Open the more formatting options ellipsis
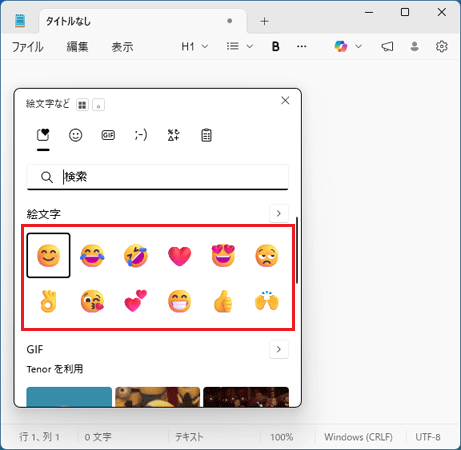The width and height of the screenshot is (461, 450). pos(301,46)
